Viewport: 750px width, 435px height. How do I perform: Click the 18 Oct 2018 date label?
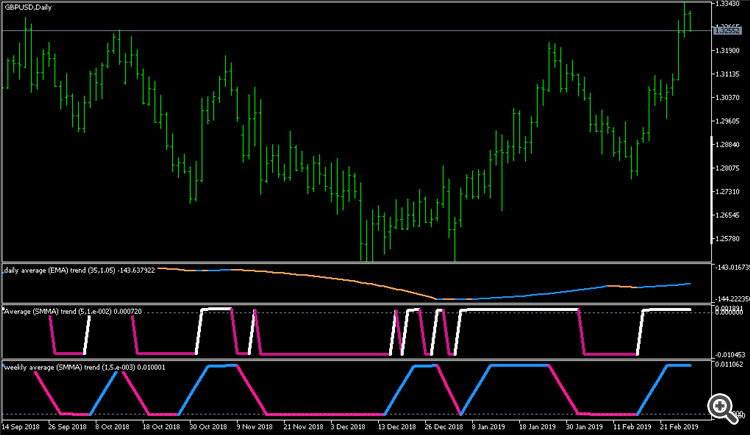click(161, 426)
